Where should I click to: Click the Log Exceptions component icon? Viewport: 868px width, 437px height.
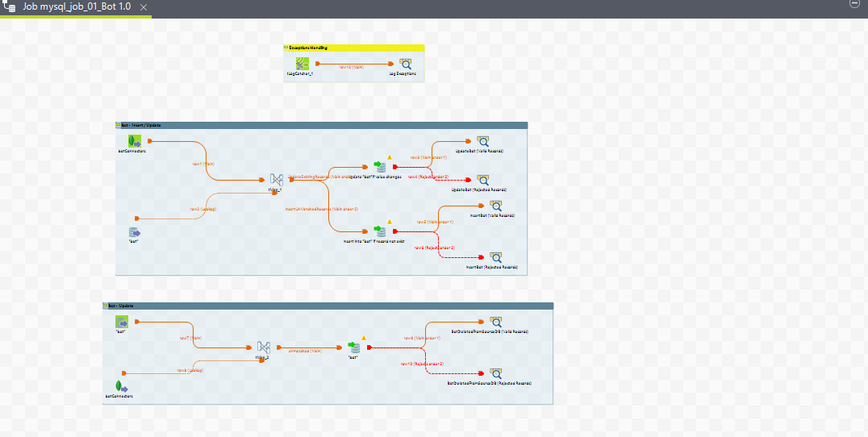click(x=405, y=63)
